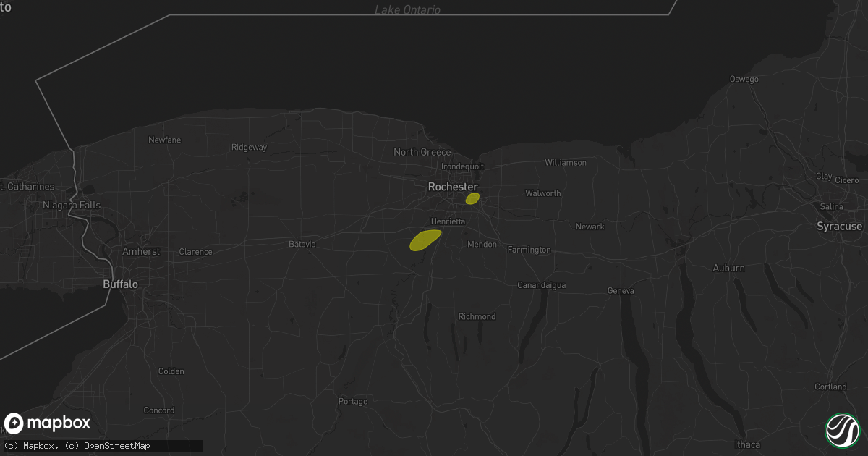This screenshot has height=456, width=868.
Task: Click the Buffalo city label
Action: 120,284
